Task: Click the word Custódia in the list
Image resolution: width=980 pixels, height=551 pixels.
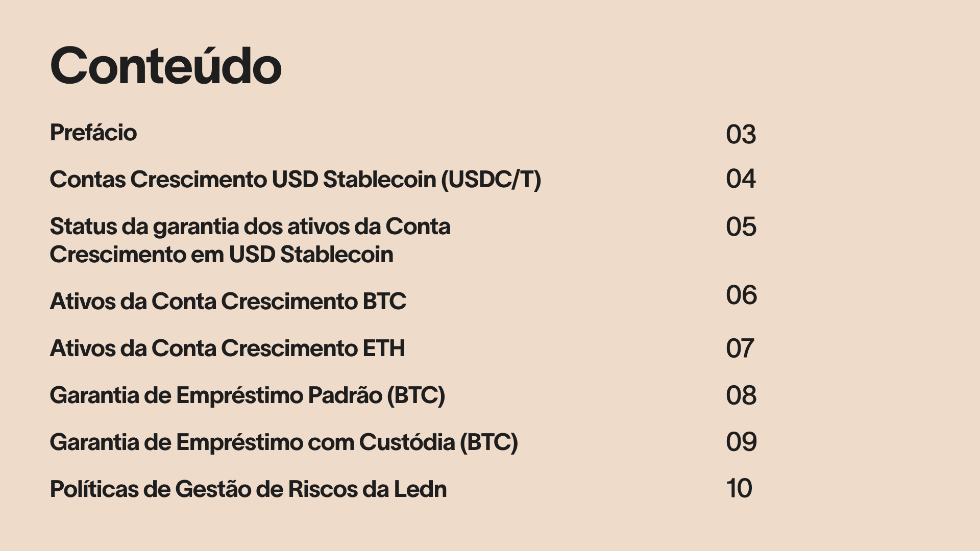Action: click(x=407, y=442)
